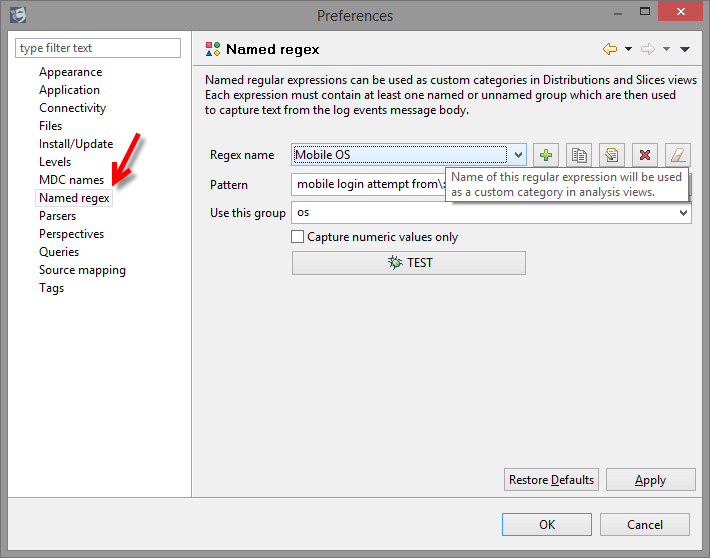This screenshot has width=710, height=558.
Task: Click the application icon in title bar
Action: click(18, 15)
